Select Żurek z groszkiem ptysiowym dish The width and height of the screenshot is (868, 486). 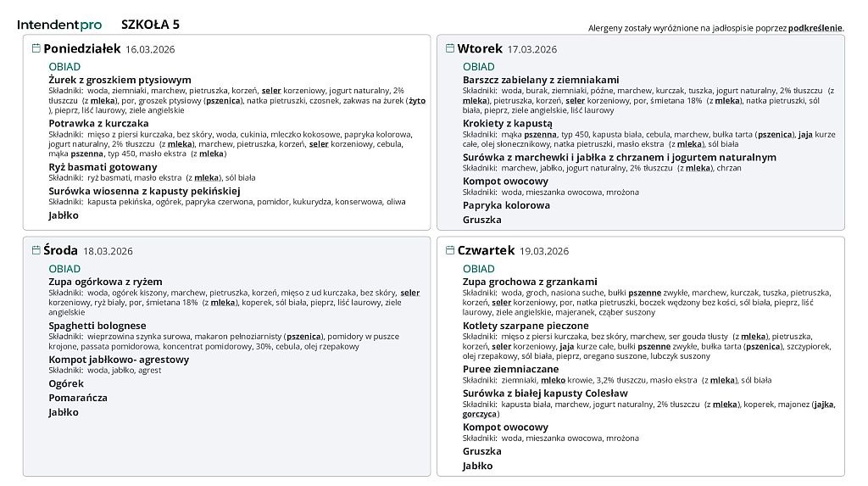[x=120, y=80]
